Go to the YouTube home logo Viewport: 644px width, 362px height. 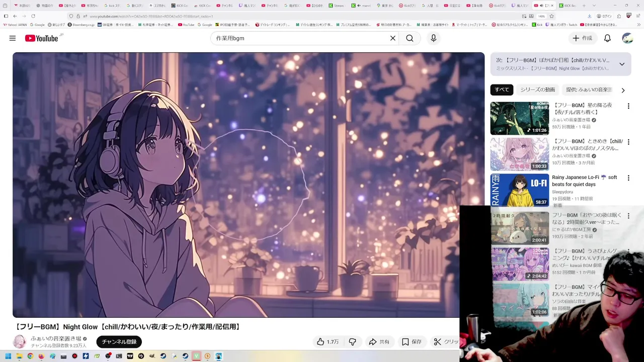click(x=42, y=38)
